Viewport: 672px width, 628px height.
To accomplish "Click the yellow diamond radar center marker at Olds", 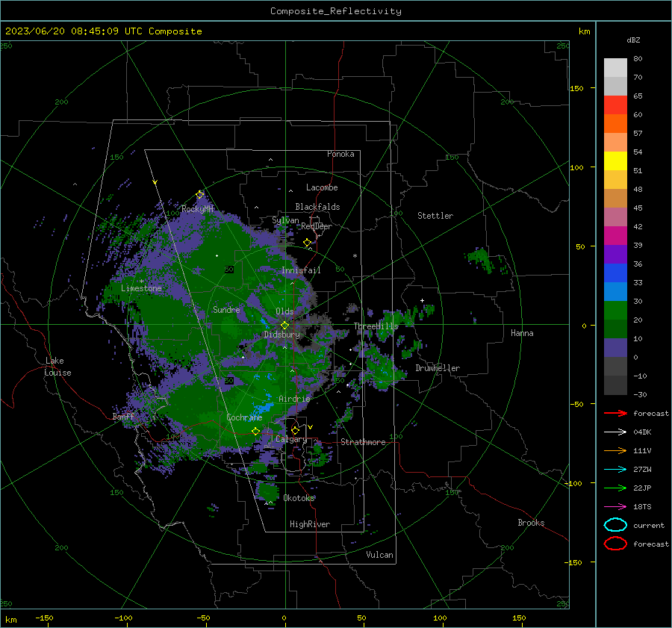I will (284, 326).
